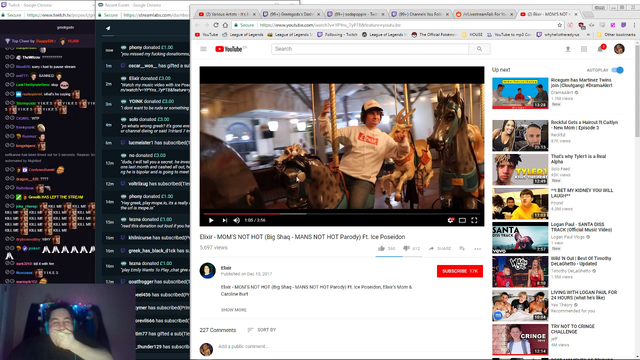Viewport: 640px width, 360px height.
Task: Click the Share button under the video
Action: coord(440,249)
